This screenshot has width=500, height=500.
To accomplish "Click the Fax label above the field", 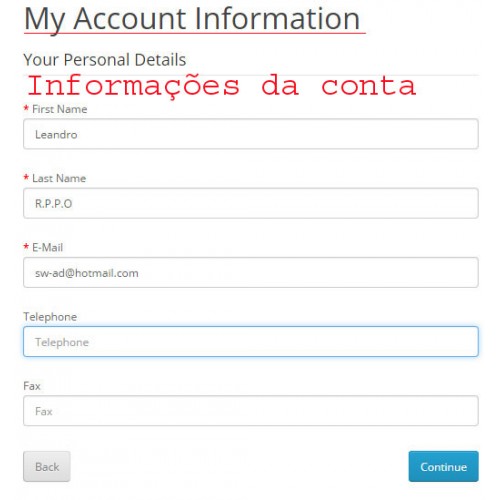I will pos(32,386).
